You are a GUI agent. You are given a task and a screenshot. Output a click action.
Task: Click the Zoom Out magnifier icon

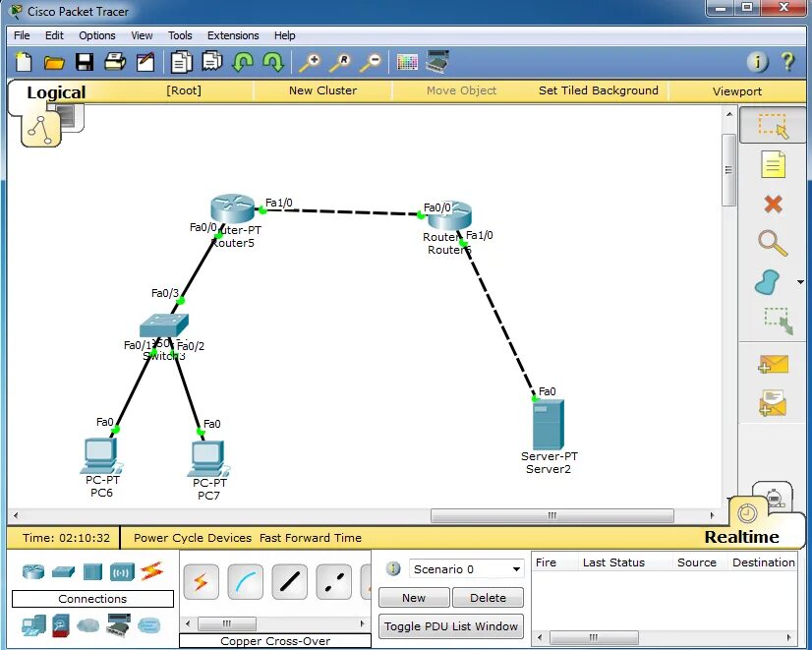point(371,63)
